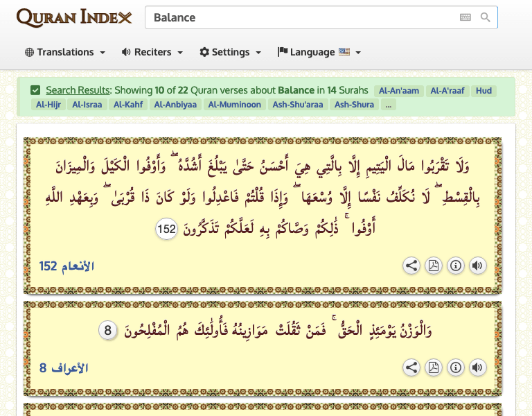Filter results by Al-Muminoon surah
Image resolution: width=532 pixels, height=416 pixels.
[235, 105]
